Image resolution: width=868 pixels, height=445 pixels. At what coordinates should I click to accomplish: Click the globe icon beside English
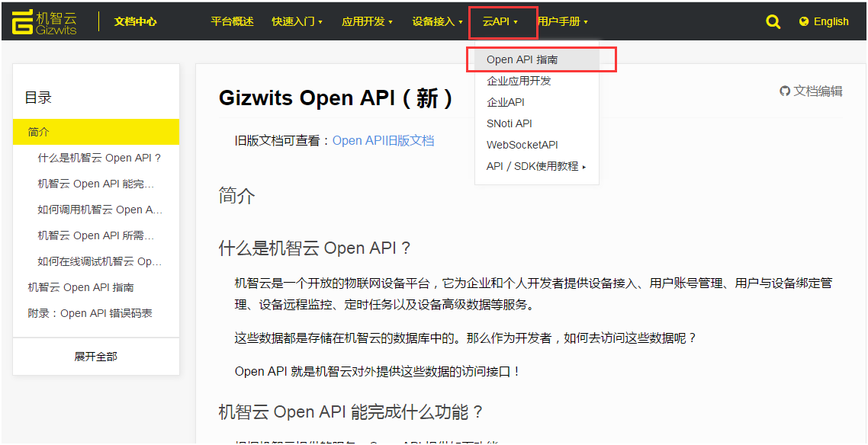tap(802, 21)
